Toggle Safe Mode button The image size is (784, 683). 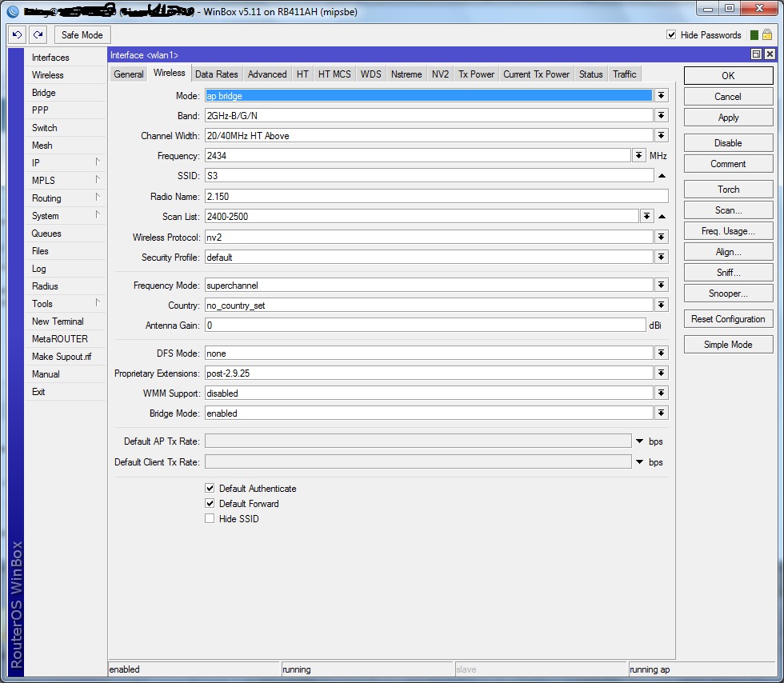pyautogui.click(x=82, y=35)
